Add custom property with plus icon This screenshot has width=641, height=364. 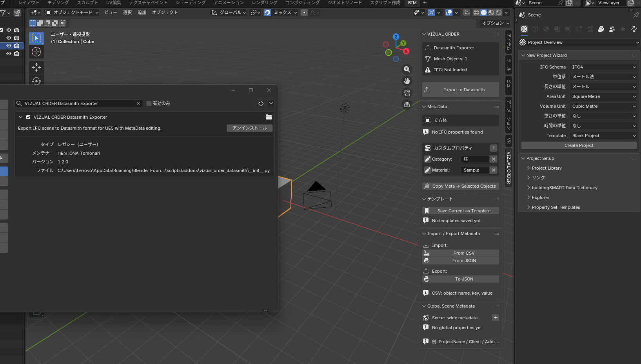[x=494, y=148]
